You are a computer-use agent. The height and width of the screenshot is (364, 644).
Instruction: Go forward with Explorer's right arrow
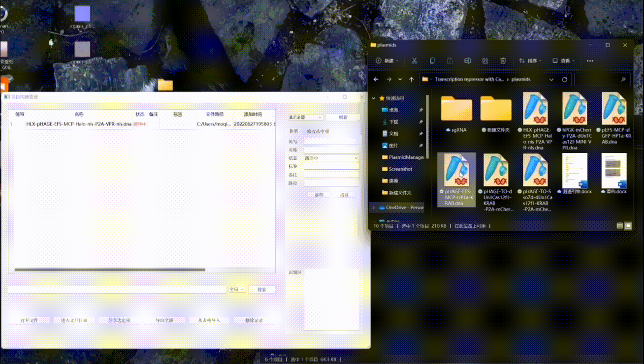[x=388, y=79]
